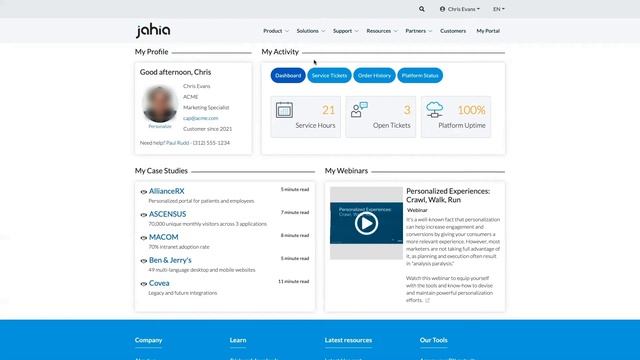Switch to the Platform Status tab
The width and height of the screenshot is (640, 360).
(x=420, y=76)
